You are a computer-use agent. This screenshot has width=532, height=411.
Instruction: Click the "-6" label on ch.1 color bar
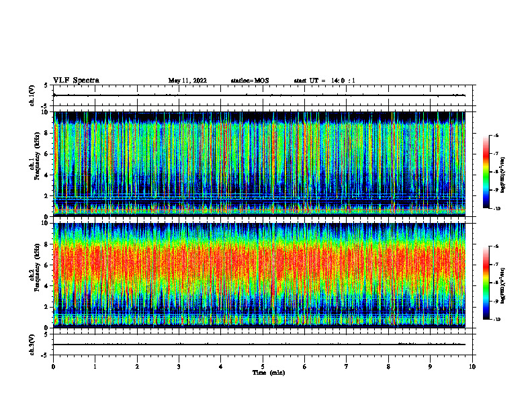click(x=496, y=135)
